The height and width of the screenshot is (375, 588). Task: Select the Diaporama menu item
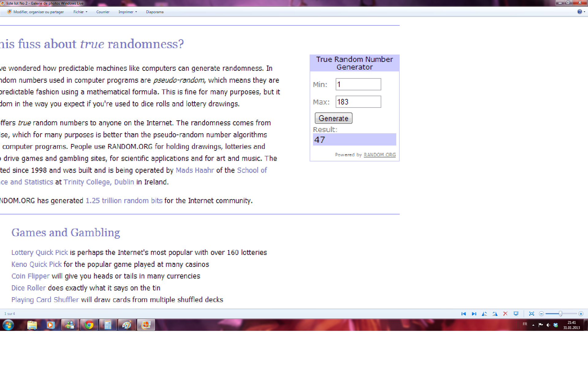click(x=155, y=12)
